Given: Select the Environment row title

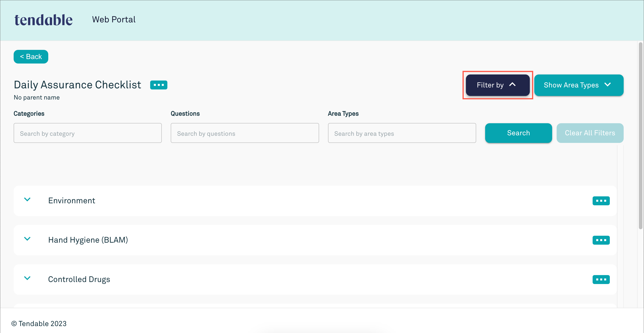Looking at the screenshot, I should (72, 200).
